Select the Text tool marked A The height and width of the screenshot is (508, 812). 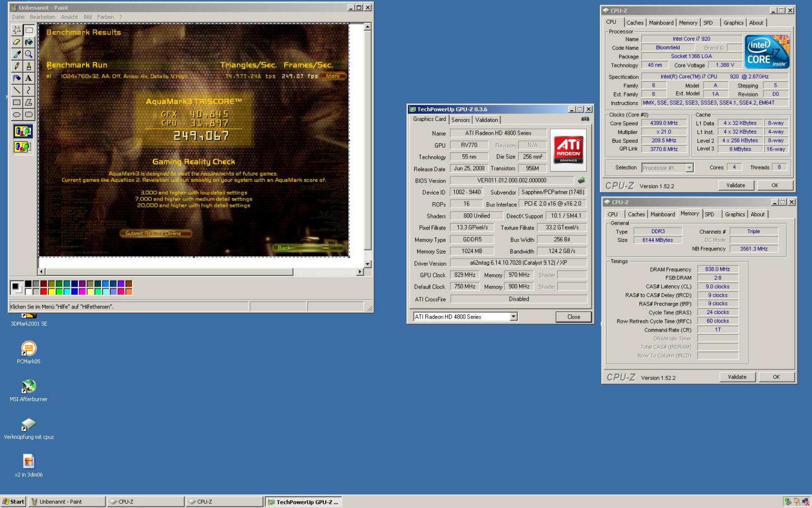tap(29, 78)
